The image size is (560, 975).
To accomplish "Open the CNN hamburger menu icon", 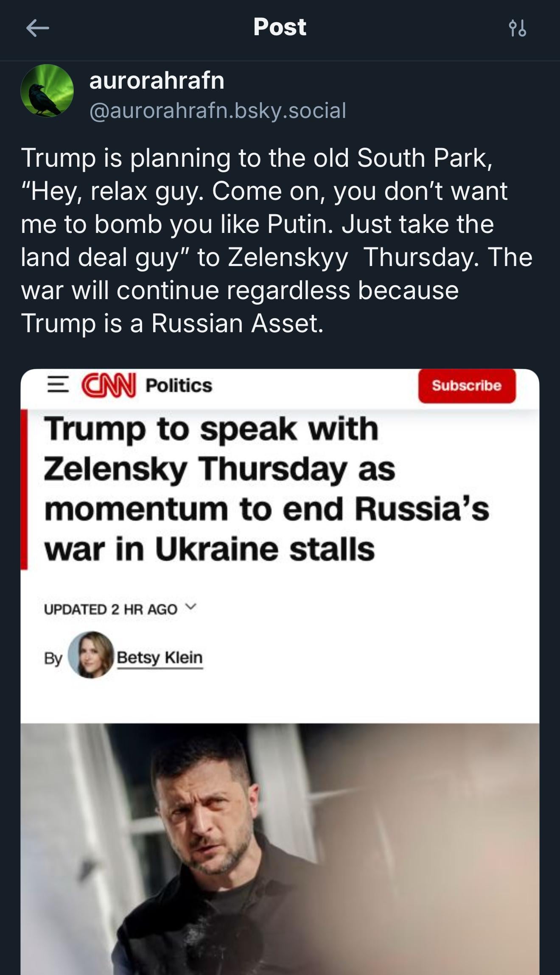I will coord(58,385).
